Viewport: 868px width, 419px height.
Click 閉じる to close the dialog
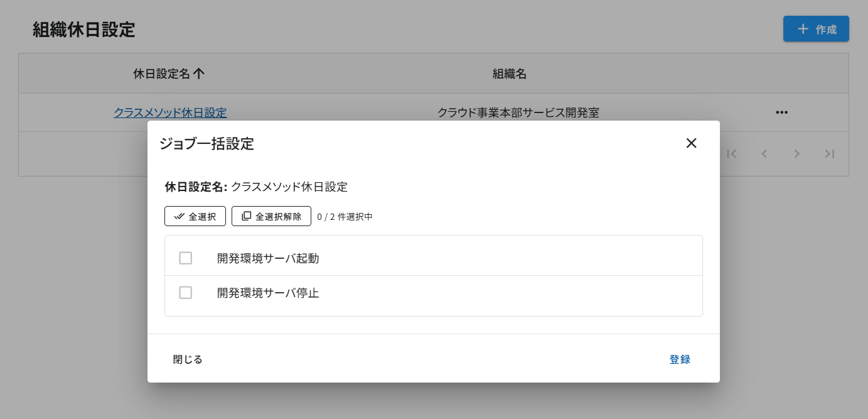click(186, 359)
